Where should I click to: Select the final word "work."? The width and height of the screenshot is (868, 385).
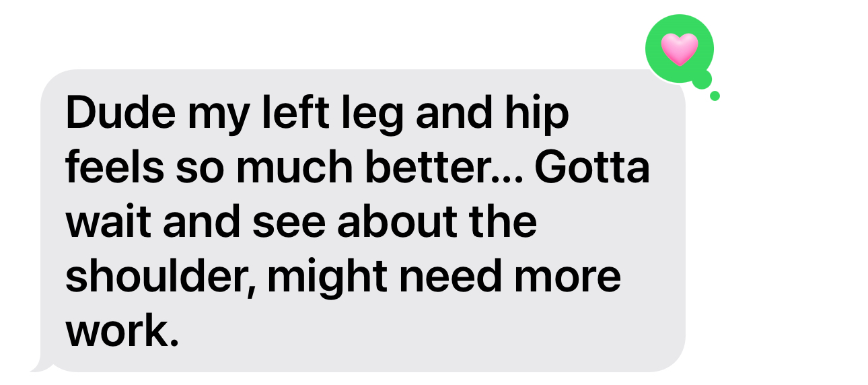[x=124, y=330]
